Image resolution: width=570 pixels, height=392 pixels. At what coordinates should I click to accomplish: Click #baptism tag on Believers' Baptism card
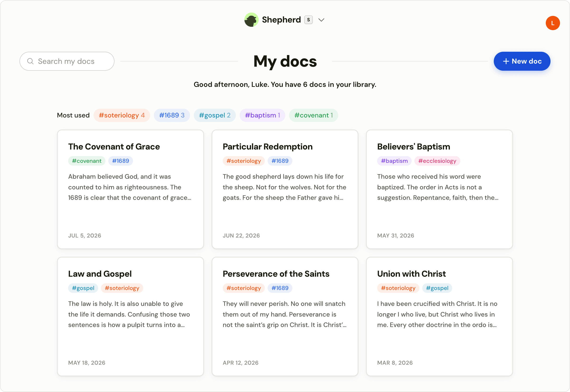(x=394, y=161)
